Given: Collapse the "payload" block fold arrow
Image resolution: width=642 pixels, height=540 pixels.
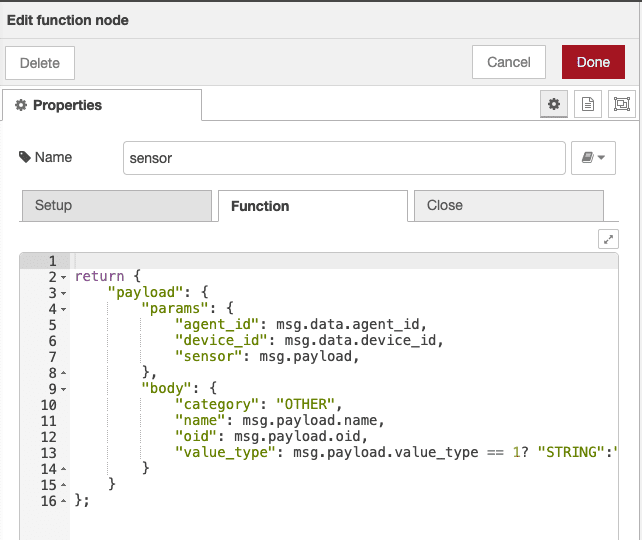Looking at the screenshot, I should pos(63,293).
